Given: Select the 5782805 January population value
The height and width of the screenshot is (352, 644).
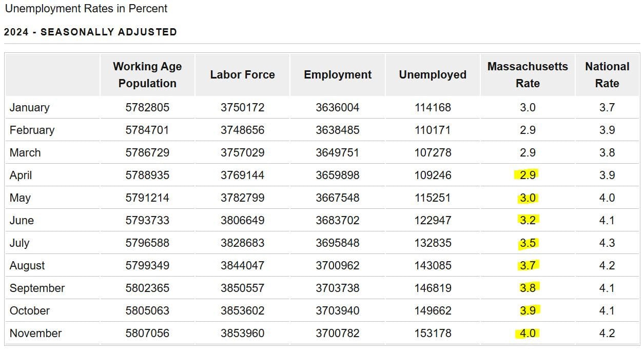Looking at the screenshot, I should (x=147, y=108).
